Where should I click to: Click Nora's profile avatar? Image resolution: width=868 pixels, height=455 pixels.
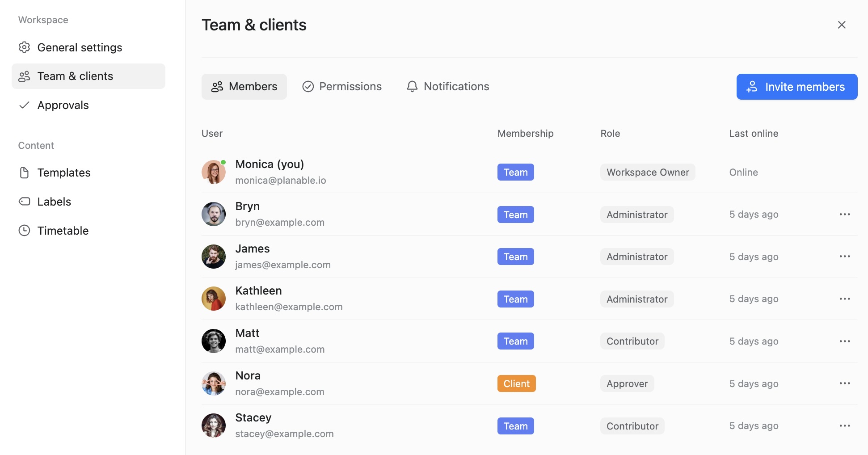(x=214, y=383)
